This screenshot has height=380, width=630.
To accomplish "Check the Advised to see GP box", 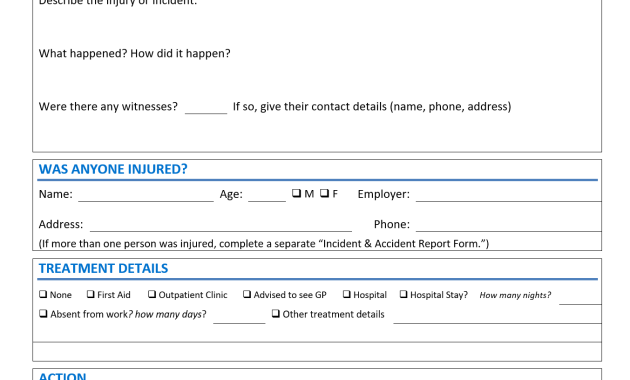I will click(x=247, y=294).
